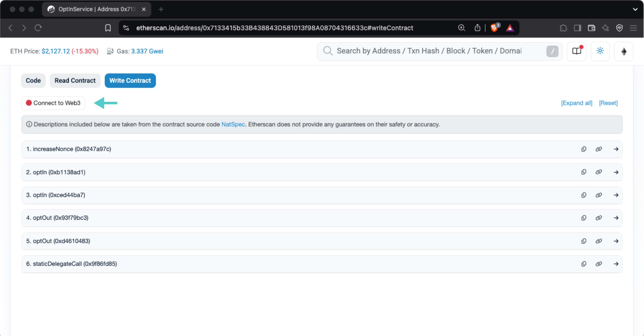
Task: Open the tab search dropdown chevron
Action: tap(635, 9)
